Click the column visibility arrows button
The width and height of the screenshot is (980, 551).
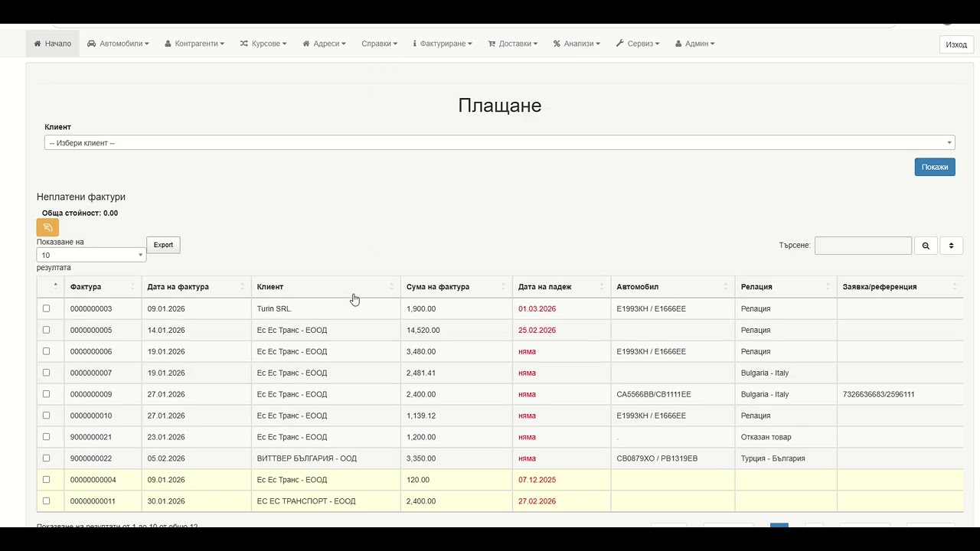pos(951,246)
